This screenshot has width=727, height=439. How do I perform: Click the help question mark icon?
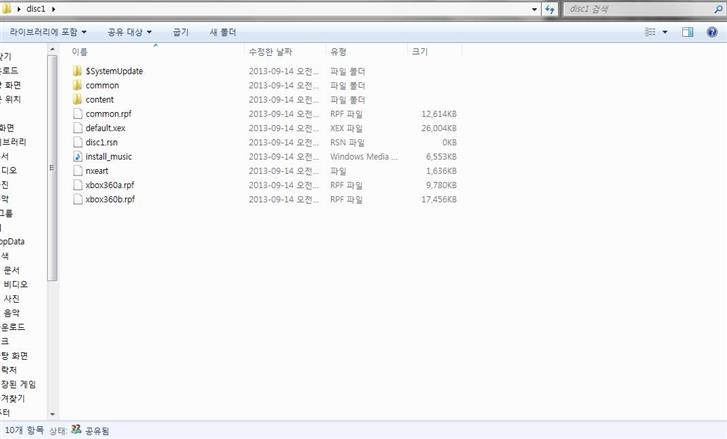[x=711, y=32]
